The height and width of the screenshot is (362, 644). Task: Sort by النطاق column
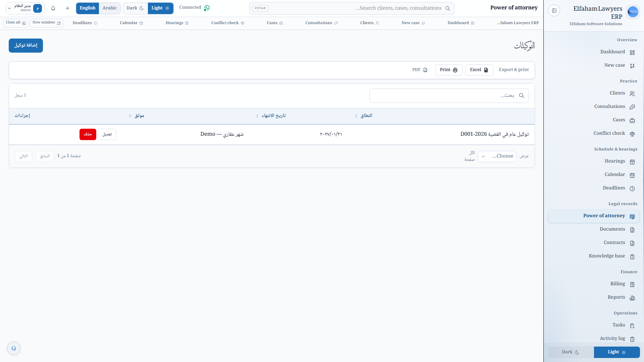click(364, 116)
